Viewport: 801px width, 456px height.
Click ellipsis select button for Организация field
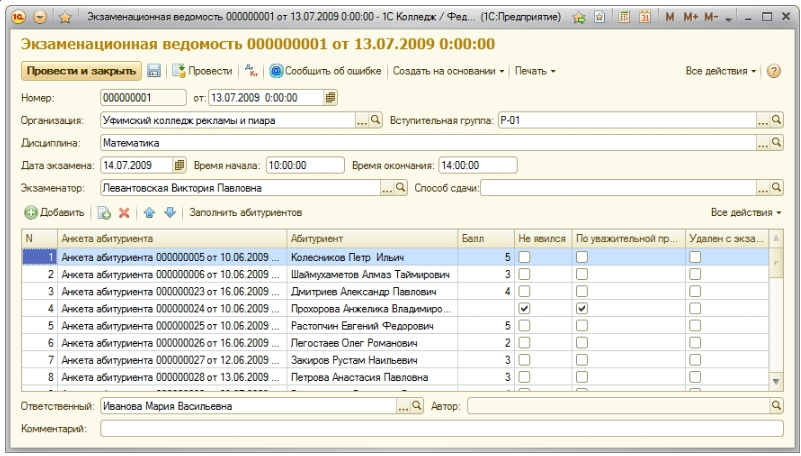(362, 121)
